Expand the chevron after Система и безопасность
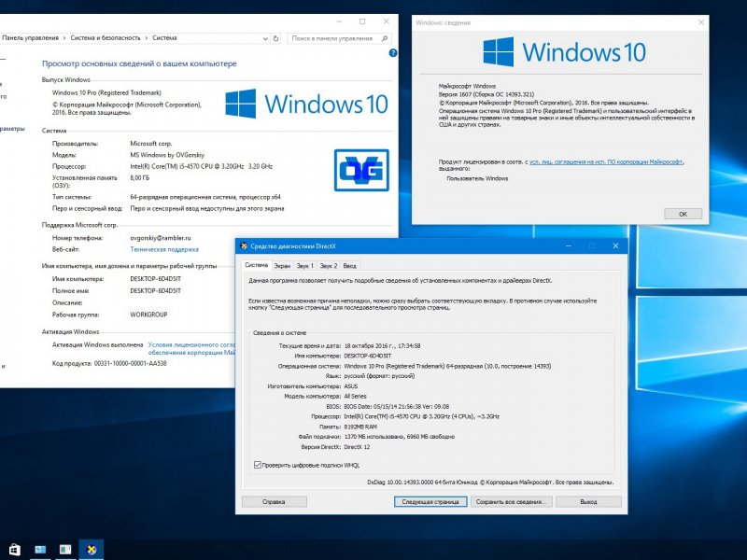 coord(147,38)
